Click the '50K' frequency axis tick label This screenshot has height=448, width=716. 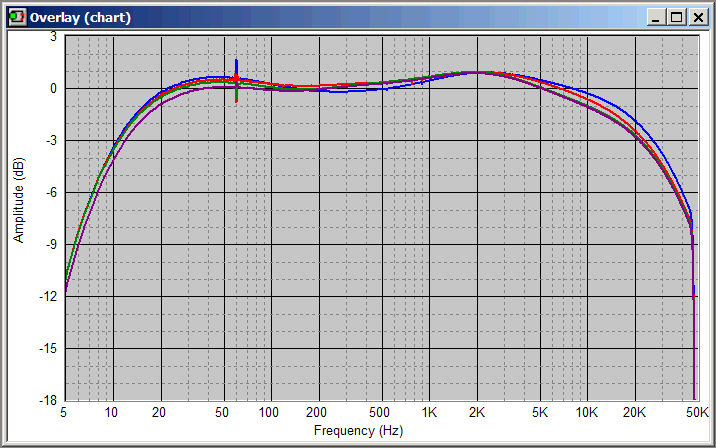pos(697,412)
